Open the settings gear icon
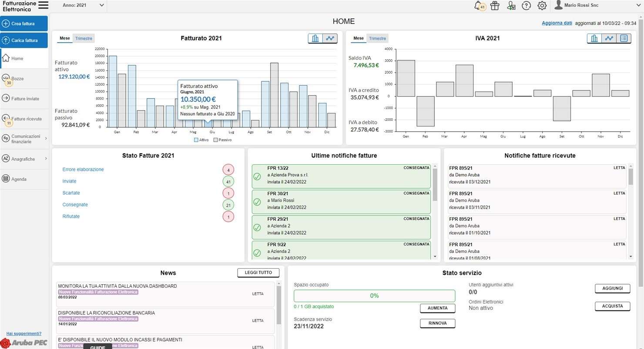Screen dimensions: 644x349 coord(542,6)
